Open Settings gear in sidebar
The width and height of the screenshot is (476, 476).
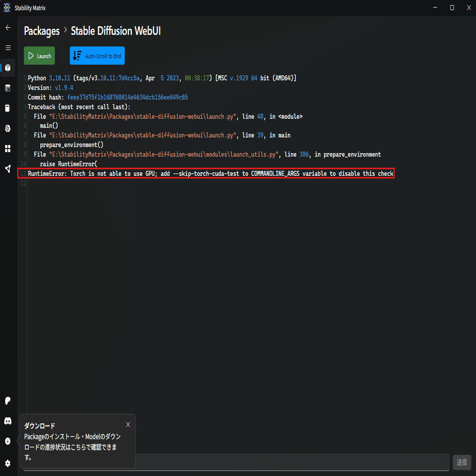tap(8, 463)
